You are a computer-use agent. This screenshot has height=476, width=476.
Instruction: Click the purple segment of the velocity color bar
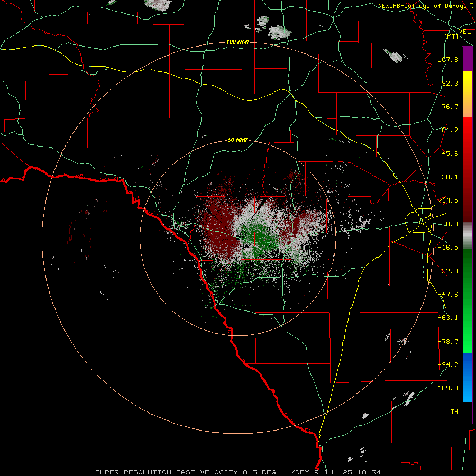467,59
